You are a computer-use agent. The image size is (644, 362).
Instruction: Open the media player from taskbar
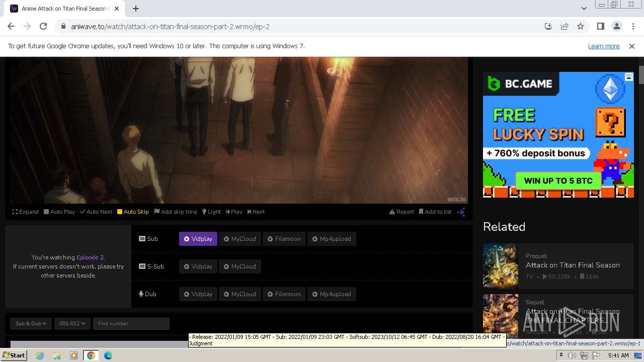pos(74,355)
